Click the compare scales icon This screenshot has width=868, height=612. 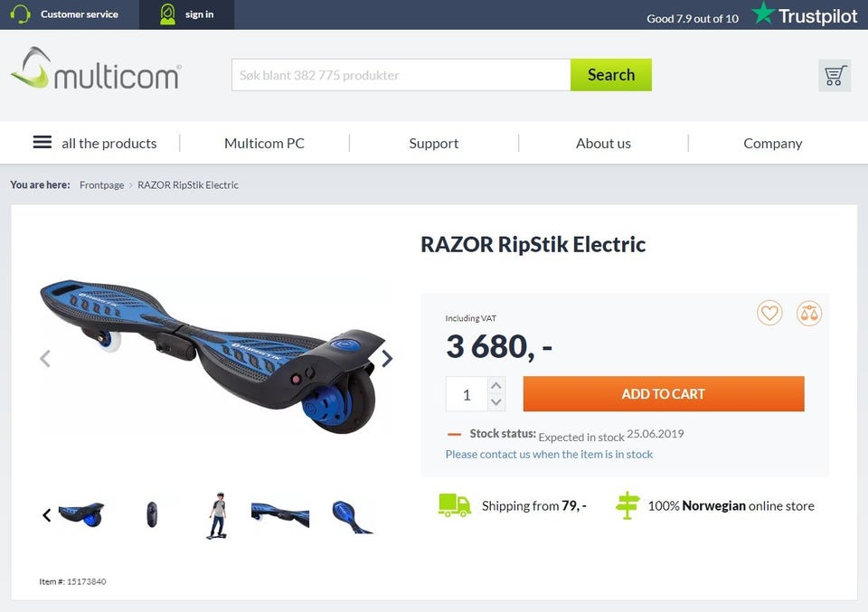point(808,313)
